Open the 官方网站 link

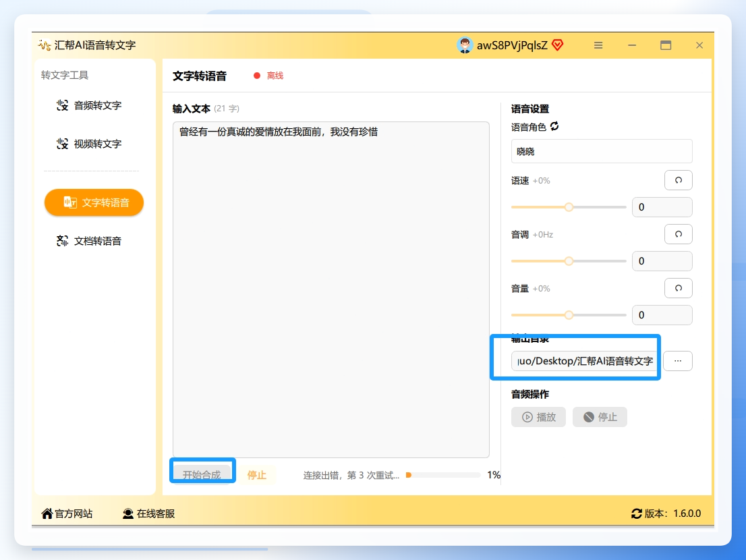coord(67,513)
